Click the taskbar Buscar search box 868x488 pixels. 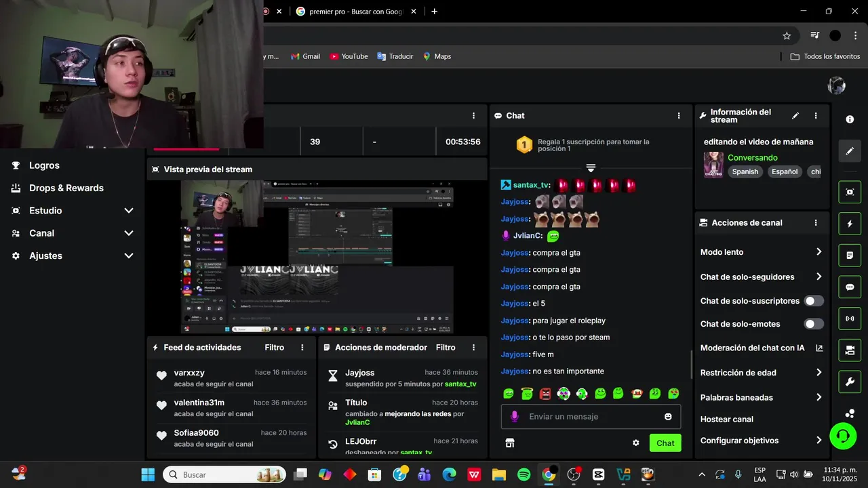225,474
